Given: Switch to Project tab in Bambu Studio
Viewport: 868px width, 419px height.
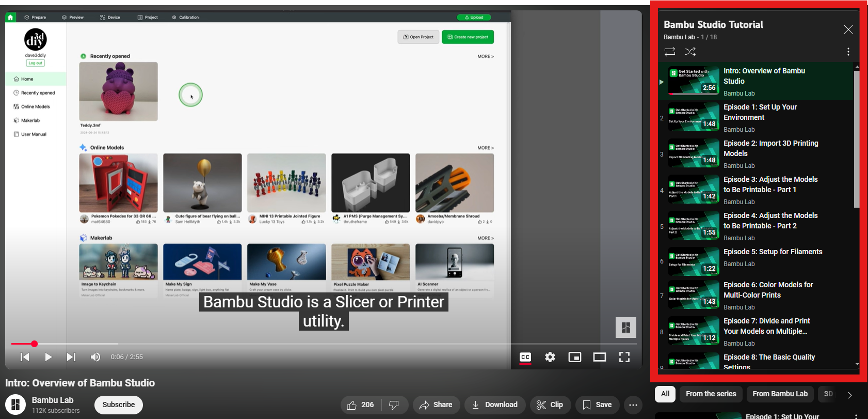Looking at the screenshot, I should [x=148, y=17].
